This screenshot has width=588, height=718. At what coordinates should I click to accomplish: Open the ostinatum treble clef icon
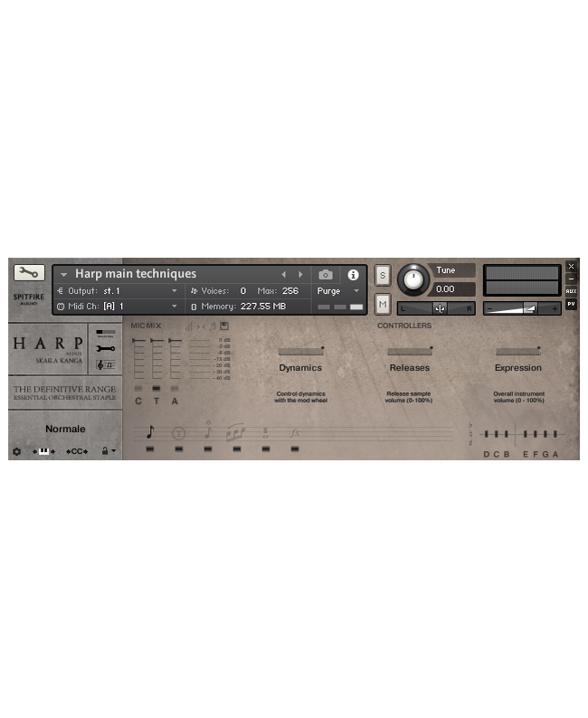pos(105,364)
